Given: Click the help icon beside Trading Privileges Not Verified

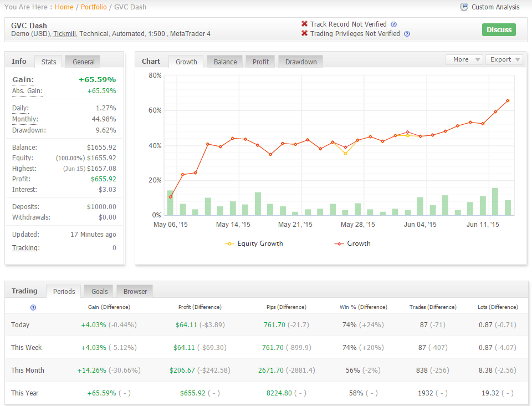Looking at the screenshot, I should tap(407, 34).
